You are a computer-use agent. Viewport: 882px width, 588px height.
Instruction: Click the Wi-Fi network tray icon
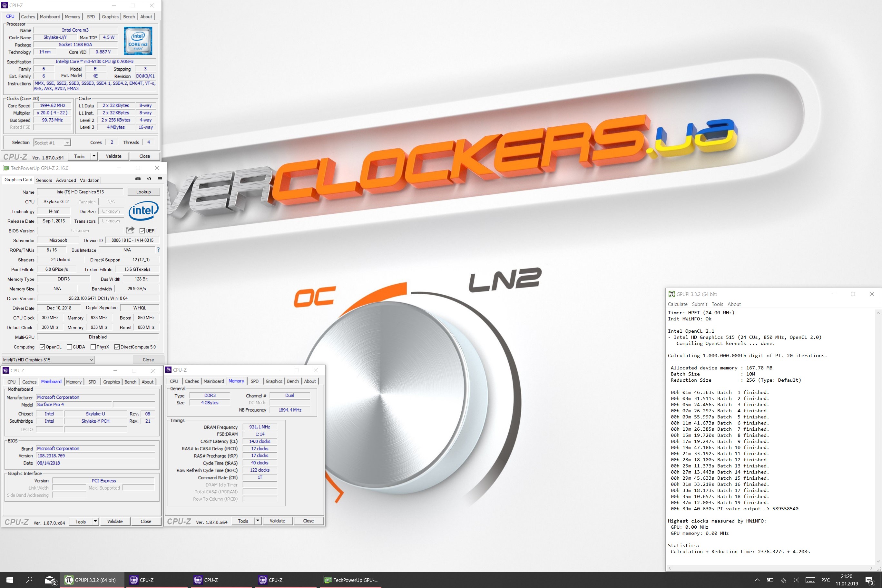point(783,580)
